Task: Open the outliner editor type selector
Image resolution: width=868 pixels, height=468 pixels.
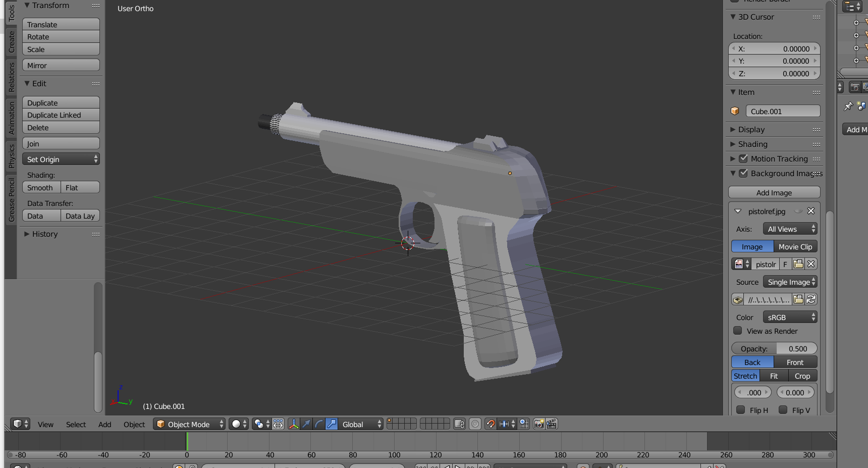Action: 852,7
